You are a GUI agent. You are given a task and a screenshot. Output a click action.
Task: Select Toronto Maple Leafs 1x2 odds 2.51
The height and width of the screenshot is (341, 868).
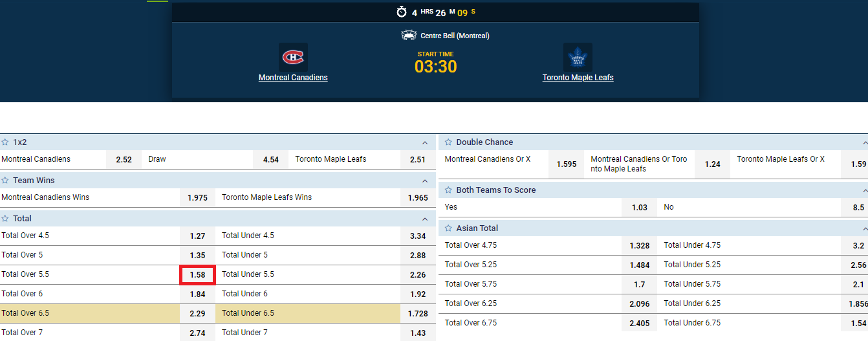coord(418,160)
